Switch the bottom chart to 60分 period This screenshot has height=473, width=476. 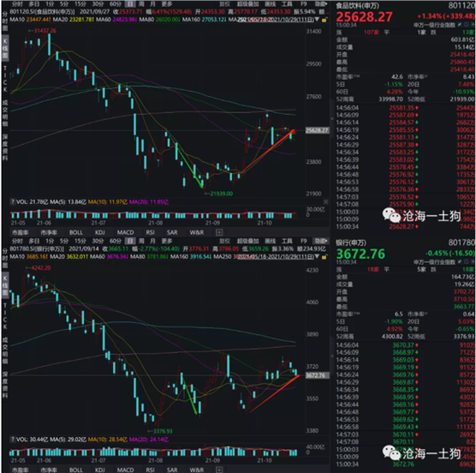coord(115,241)
